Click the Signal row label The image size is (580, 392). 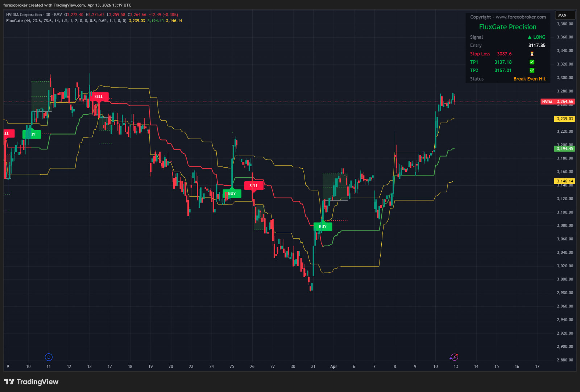[x=476, y=37]
